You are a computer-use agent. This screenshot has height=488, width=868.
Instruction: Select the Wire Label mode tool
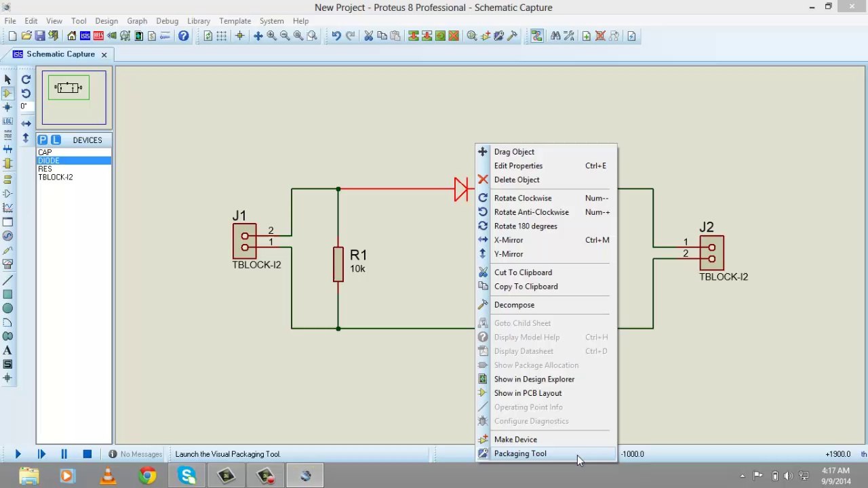tap(7, 121)
